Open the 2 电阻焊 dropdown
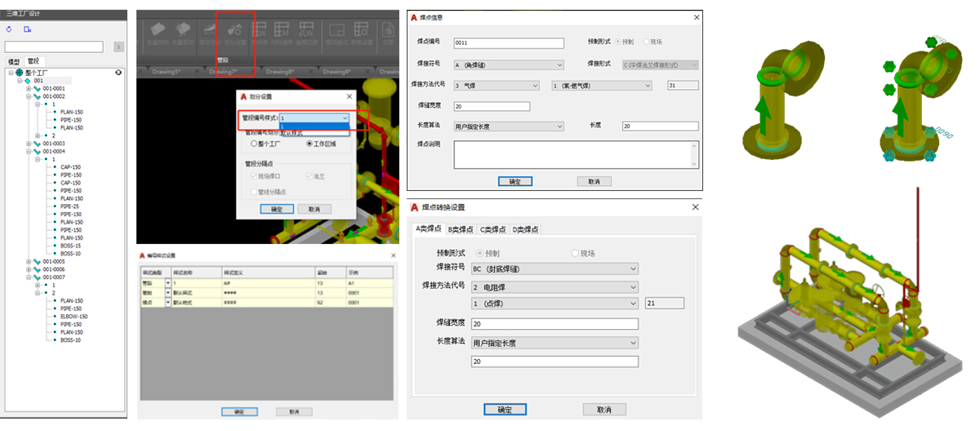The height and width of the screenshot is (431, 980). [554, 287]
